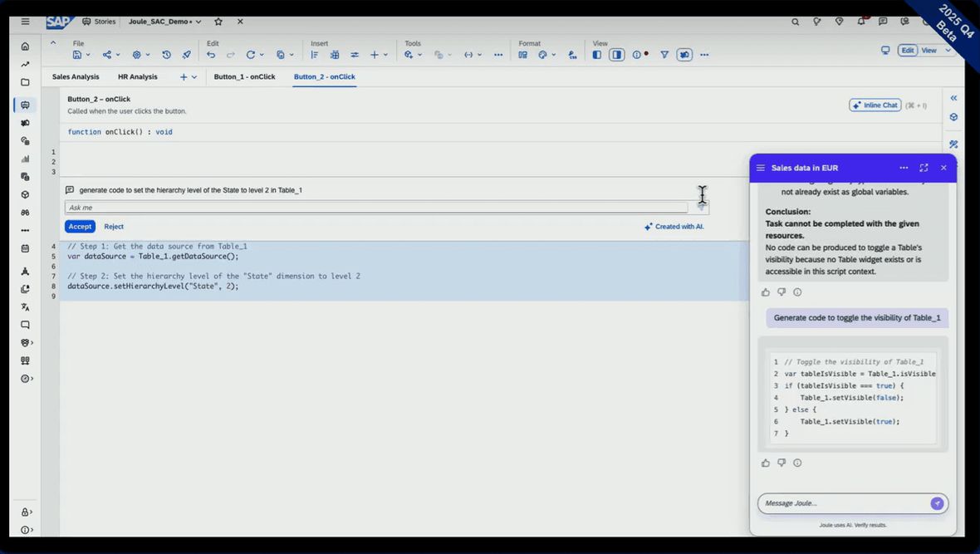The image size is (980, 554).
Task: Accept the AI generated code
Action: pyautogui.click(x=80, y=227)
